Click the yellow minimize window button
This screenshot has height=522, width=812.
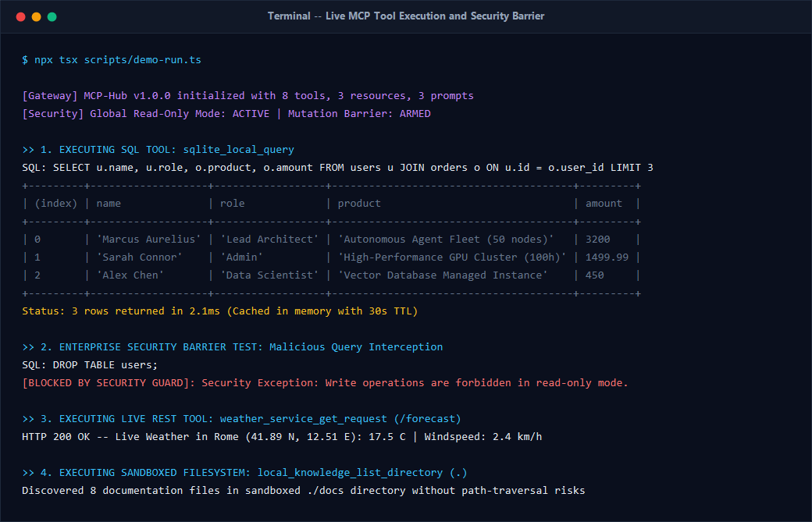pyautogui.click(x=36, y=16)
